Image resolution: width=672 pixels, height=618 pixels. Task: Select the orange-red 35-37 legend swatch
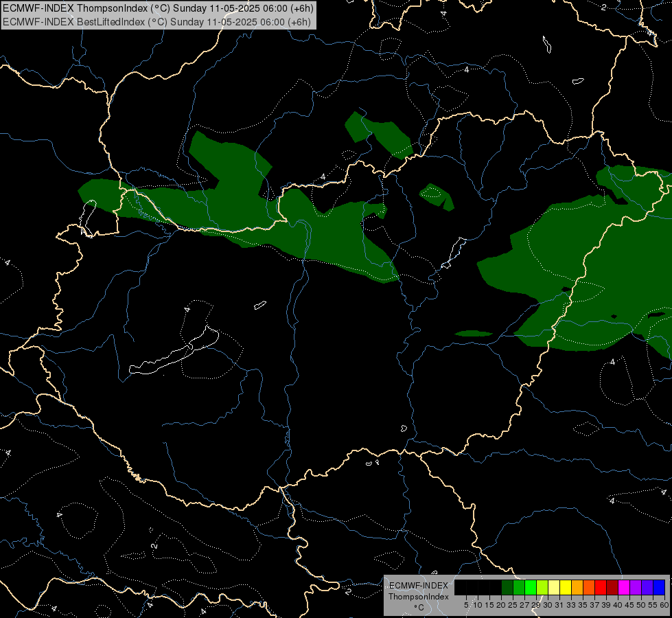589,587
